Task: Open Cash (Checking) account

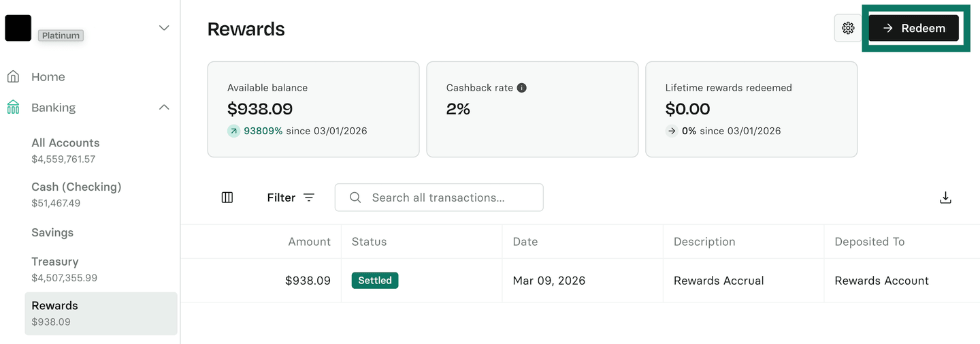Action: (76, 187)
